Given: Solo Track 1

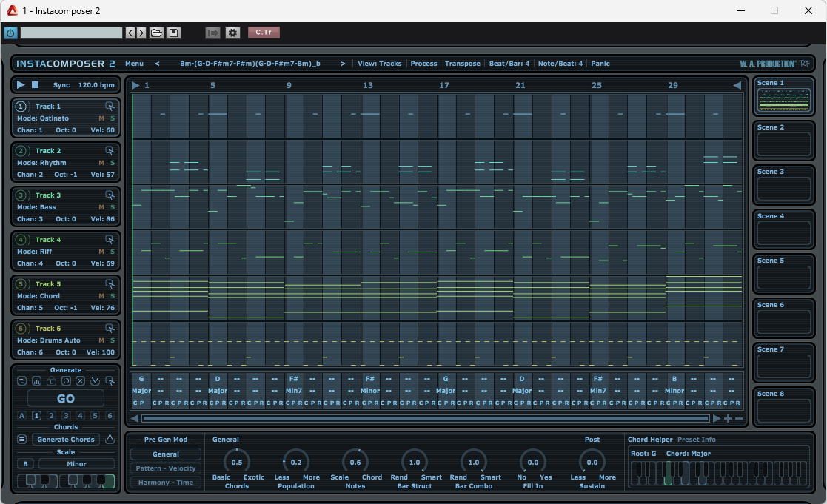Looking at the screenshot, I should (x=113, y=118).
